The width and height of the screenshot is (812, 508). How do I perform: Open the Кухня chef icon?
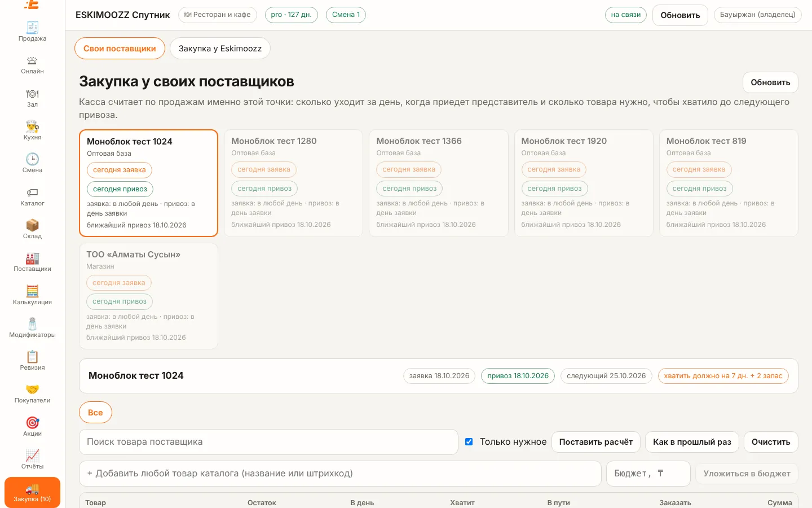pos(32,126)
